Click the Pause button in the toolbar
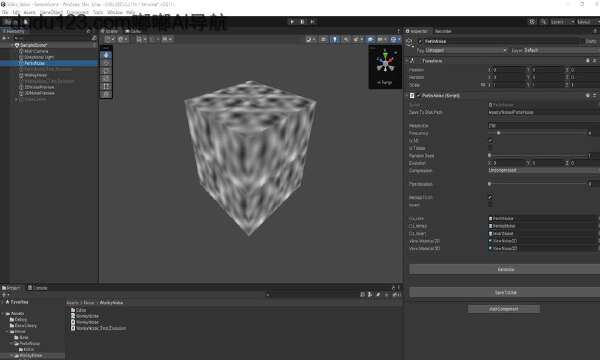Viewport: 600px width, 360px height. point(302,22)
